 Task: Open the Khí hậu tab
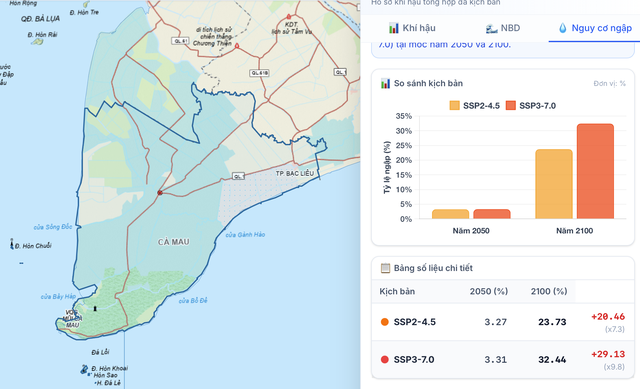click(x=412, y=28)
